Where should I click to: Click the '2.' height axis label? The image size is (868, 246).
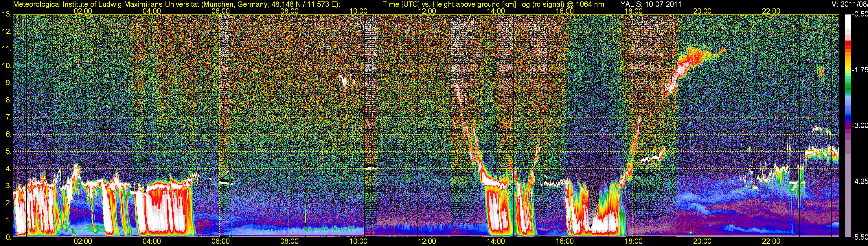point(8,203)
